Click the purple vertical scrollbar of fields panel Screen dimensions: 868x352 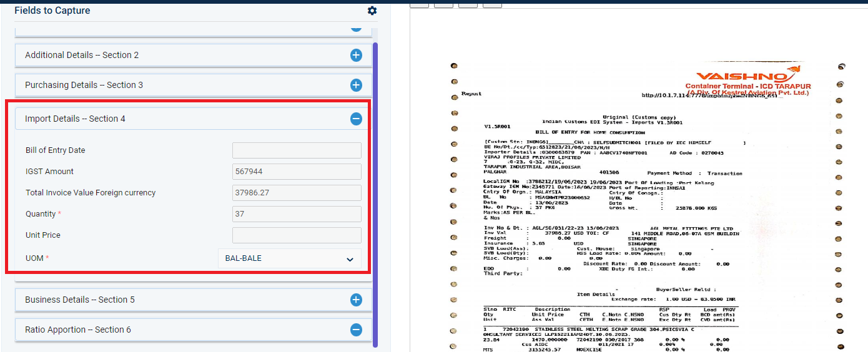[375, 194]
